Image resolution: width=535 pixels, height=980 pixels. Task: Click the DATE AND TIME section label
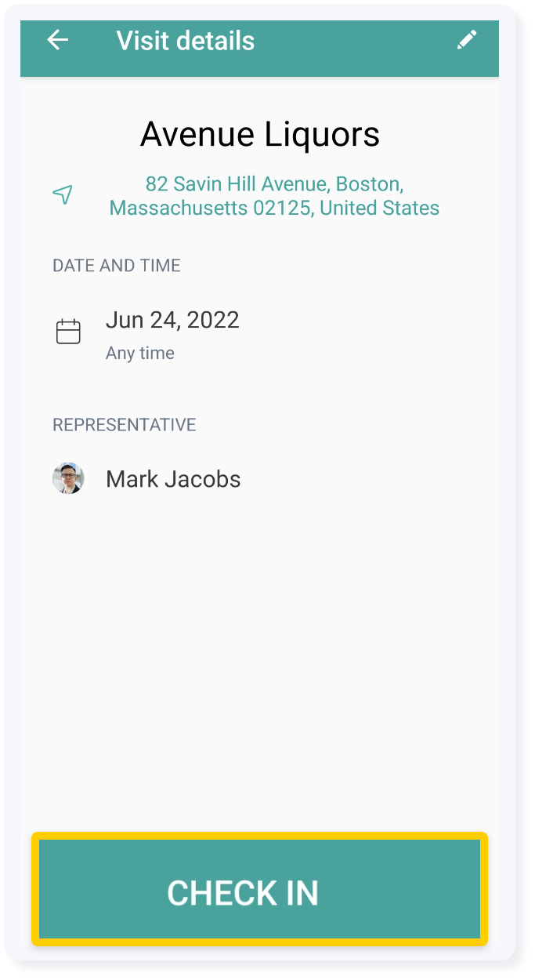click(116, 265)
